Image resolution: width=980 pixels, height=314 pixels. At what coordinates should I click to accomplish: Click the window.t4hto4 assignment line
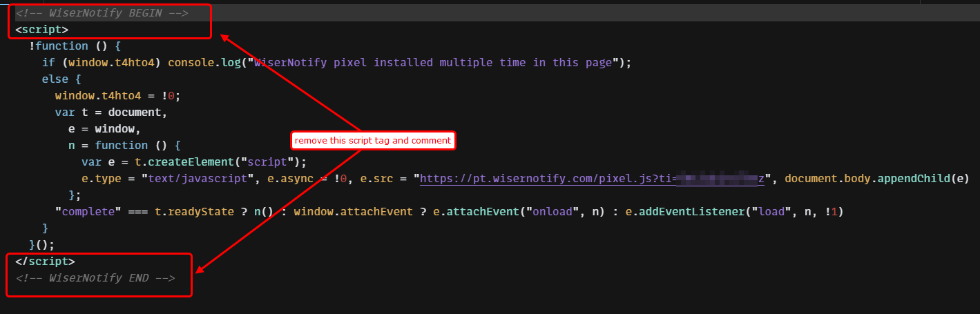117,96
